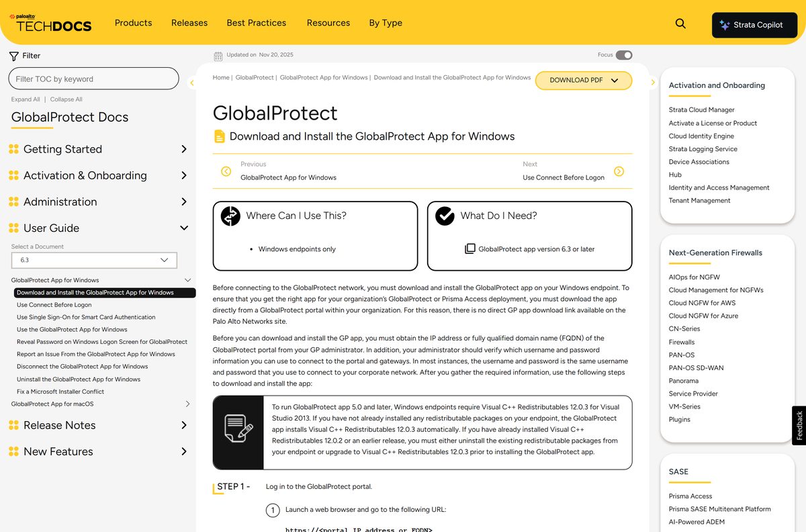The width and height of the screenshot is (806, 532).
Task: Go to previous page arrow icon
Action: point(226,171)
